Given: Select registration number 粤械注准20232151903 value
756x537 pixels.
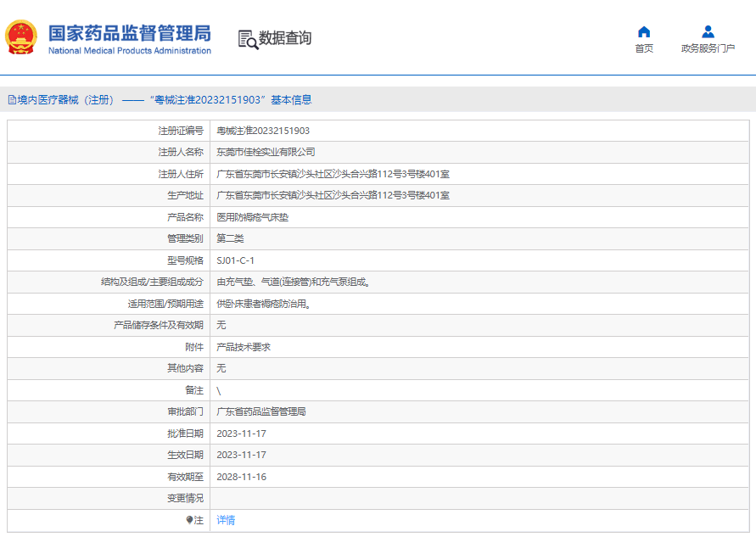Looking at the screenshot, I should [x=263, y=131].
